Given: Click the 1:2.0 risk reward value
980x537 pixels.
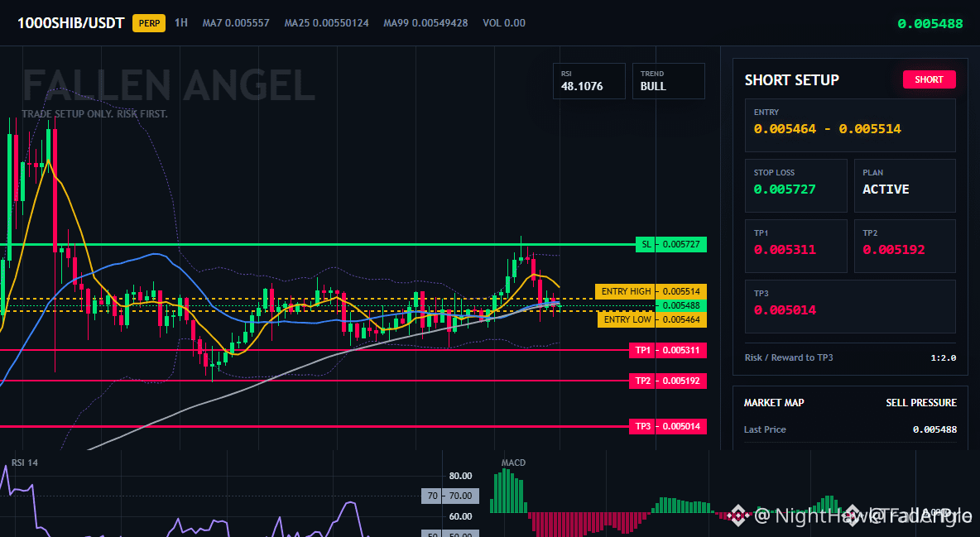Looking at the screenshot, I should coord(943,358).
